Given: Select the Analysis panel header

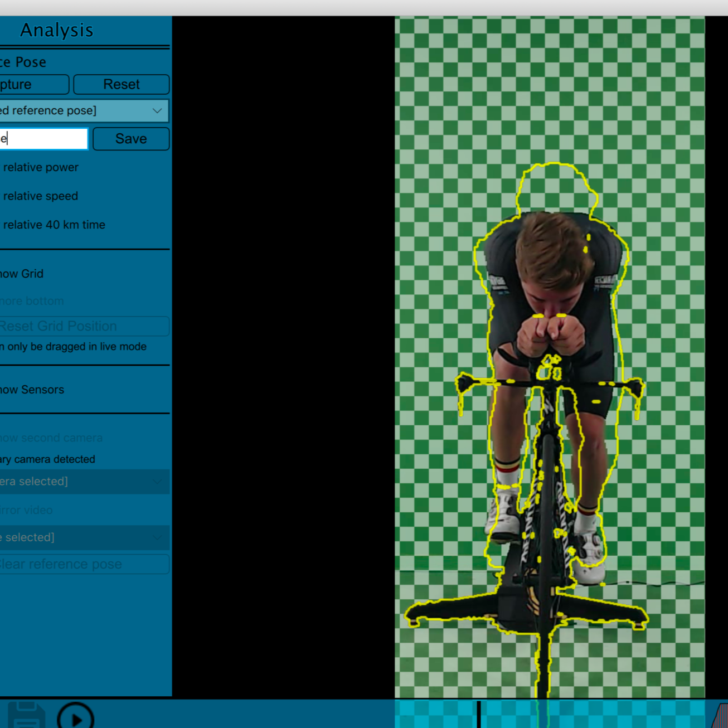Looking at the screenshot, I should [x=56, y=30].
